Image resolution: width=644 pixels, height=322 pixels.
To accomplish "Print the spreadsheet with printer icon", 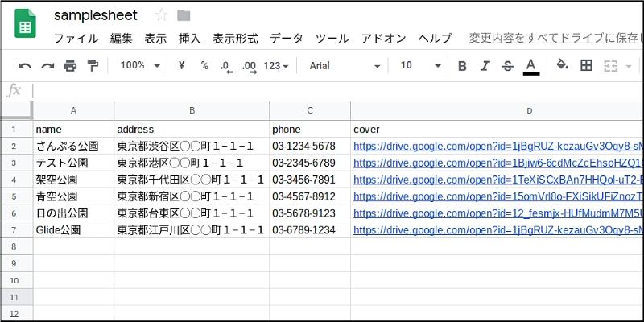I will click(x=70, y=66).
